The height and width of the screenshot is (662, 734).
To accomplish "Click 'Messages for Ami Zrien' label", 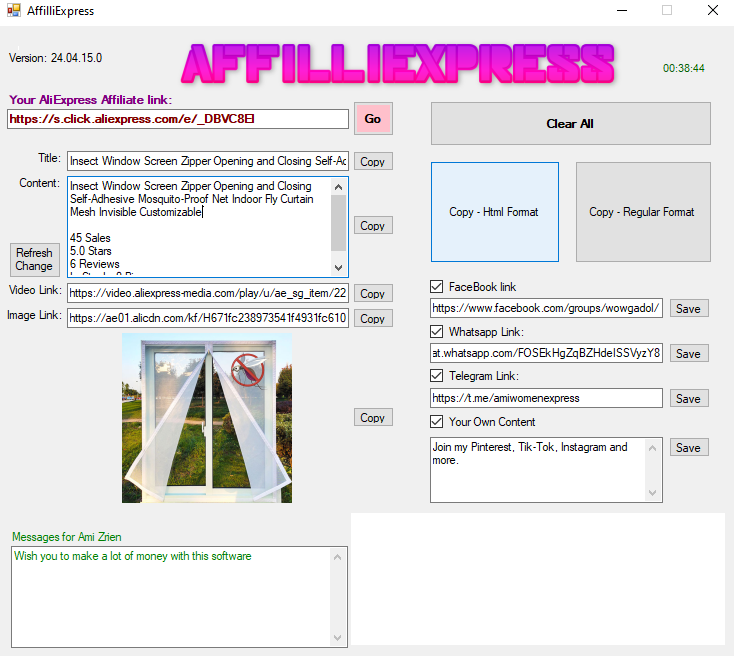I will (x=67, y=537).
